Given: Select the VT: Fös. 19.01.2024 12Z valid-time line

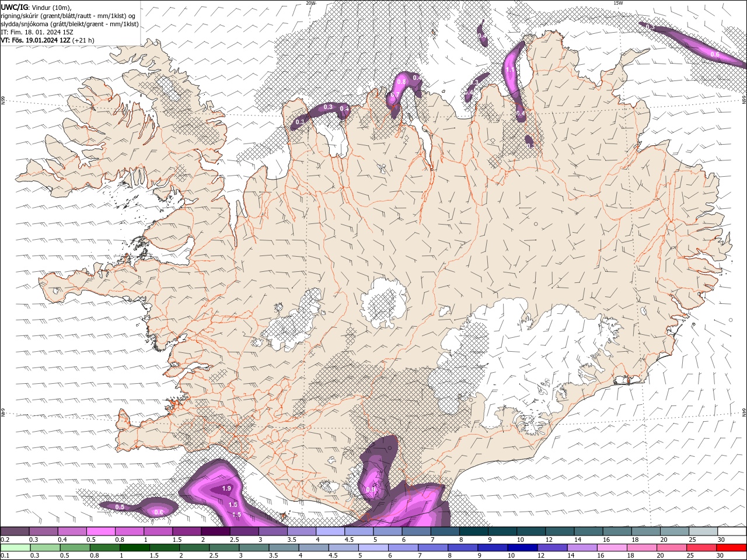Looking at the screenshot, I should pos(47,40).
